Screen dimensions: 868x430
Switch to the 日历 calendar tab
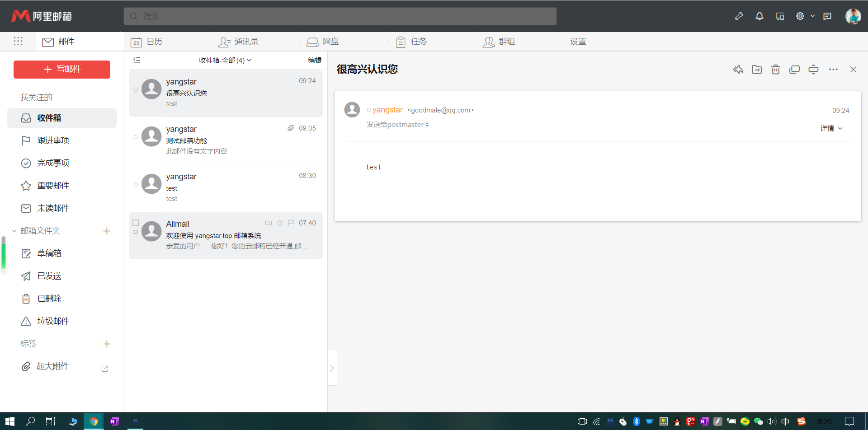click(x=154, y=41)
